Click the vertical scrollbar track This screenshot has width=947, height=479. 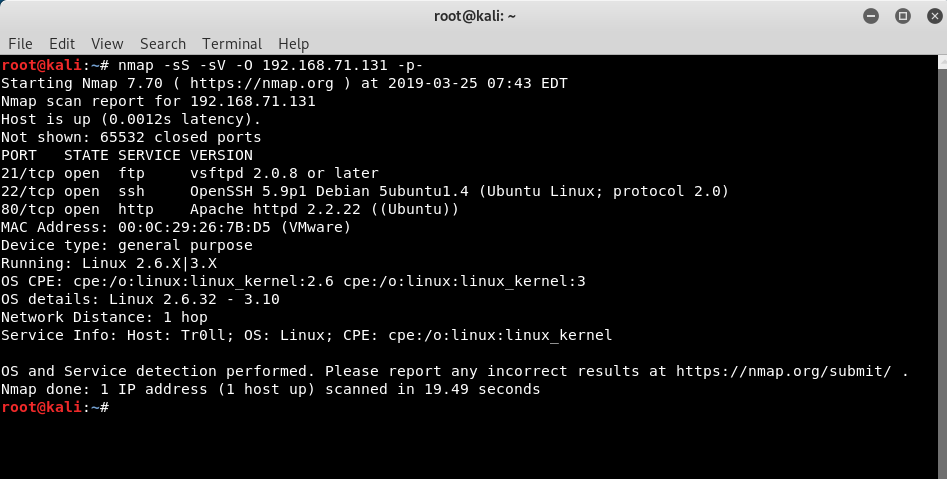[942, 272]
